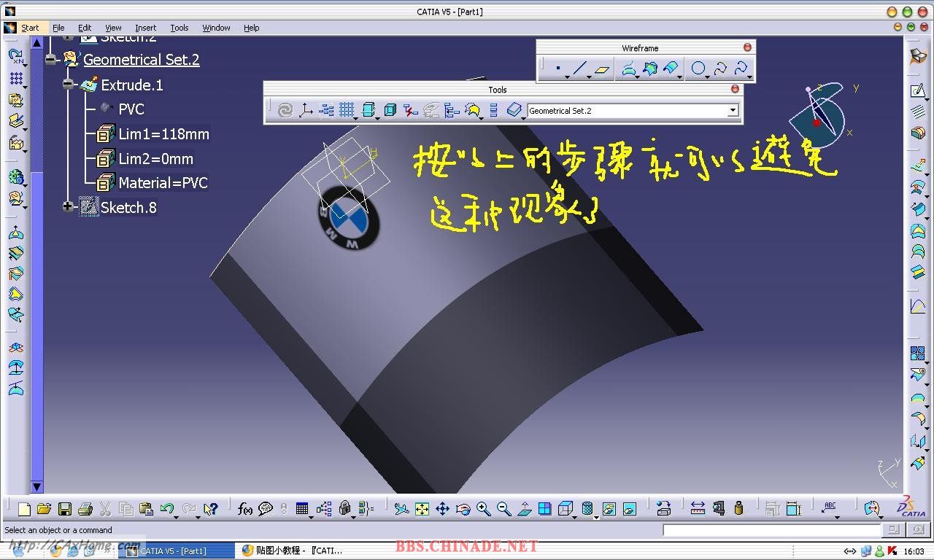
Task: Open the Window menu
Action: (216, 28)
